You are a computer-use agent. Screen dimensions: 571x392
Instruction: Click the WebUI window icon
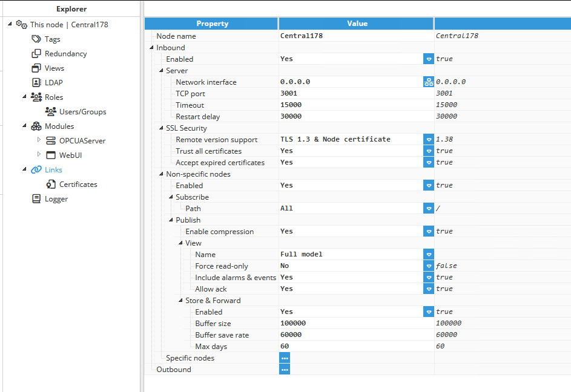point(51,155)
